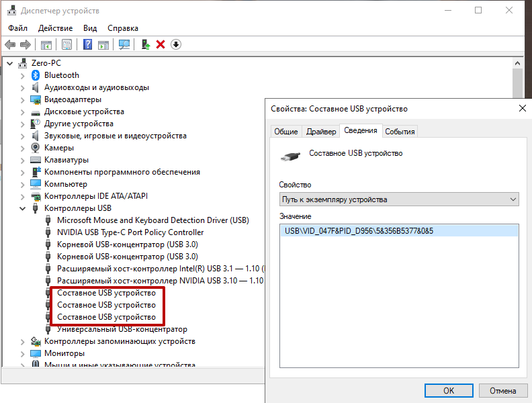532x403 pixels.
Task: Click the blue Help question mark icon
Action: point(87,44)
